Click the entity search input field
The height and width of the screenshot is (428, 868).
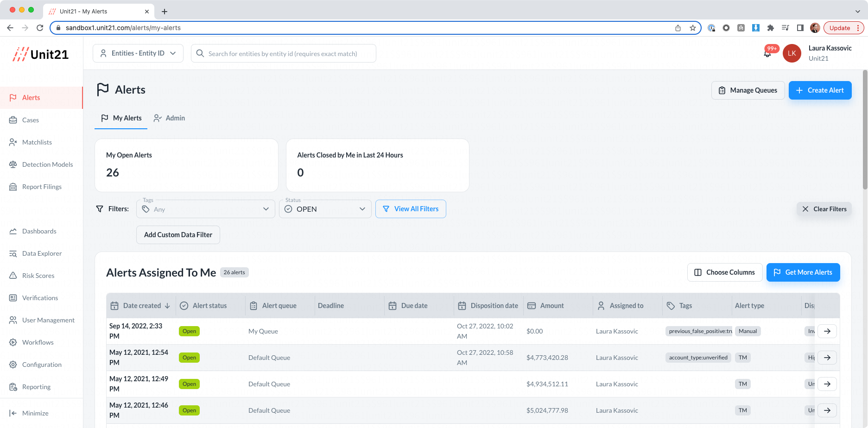coord(284,53)
